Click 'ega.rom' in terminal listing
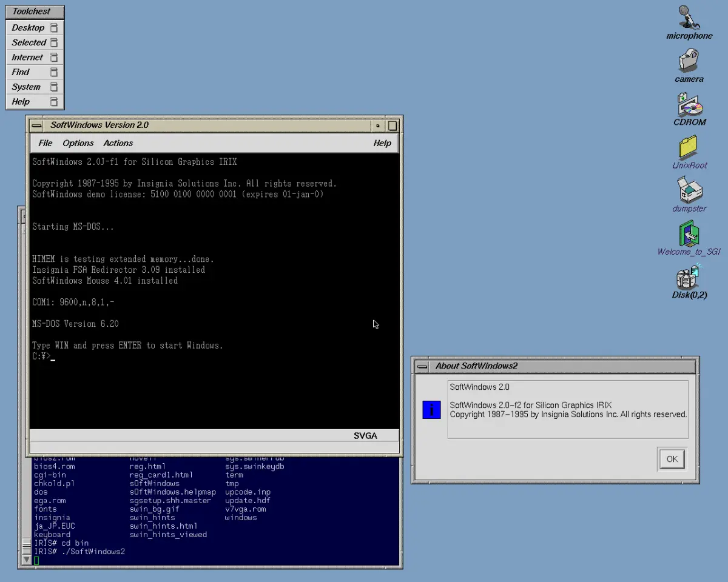 coord(50,501)
